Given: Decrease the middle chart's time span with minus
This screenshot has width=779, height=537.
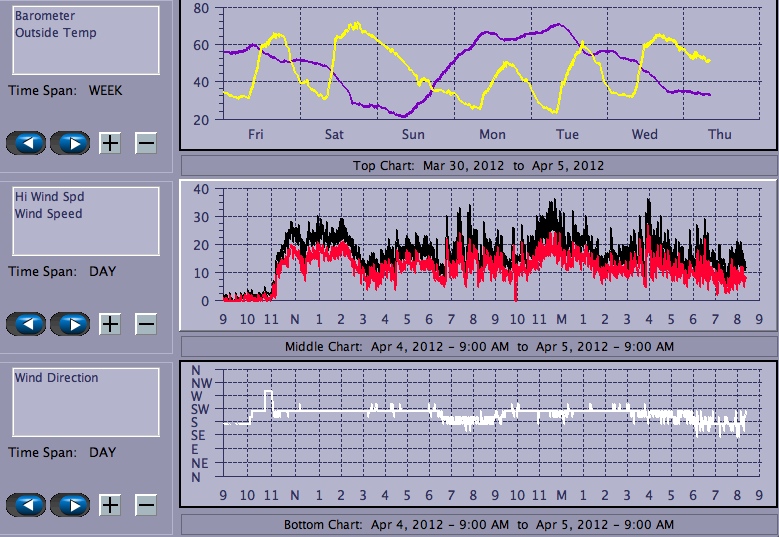Looking at the screenshot, I should [x=146, y=324].
